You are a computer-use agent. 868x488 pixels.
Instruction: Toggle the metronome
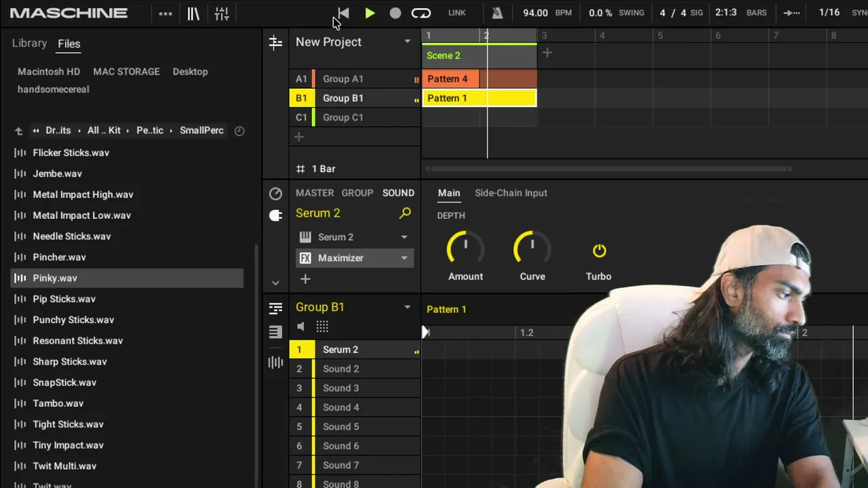[497, 13]
